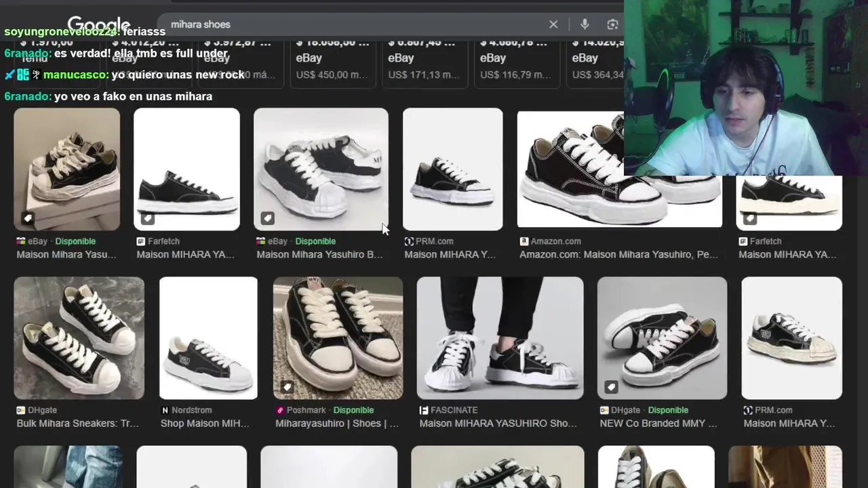868x488 pixels.
Task: Open DHgate bulk Mihara sneakers thumbnail
Action: coord(79,338)
